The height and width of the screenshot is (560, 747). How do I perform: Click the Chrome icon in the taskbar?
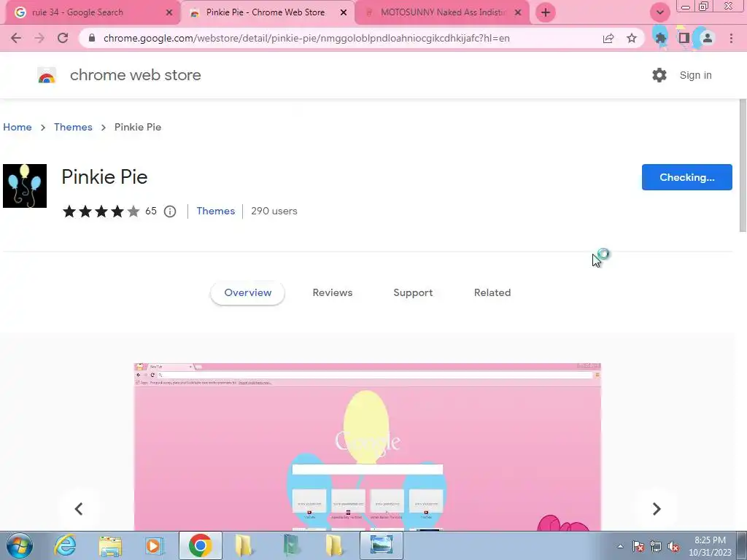(200, 545)
